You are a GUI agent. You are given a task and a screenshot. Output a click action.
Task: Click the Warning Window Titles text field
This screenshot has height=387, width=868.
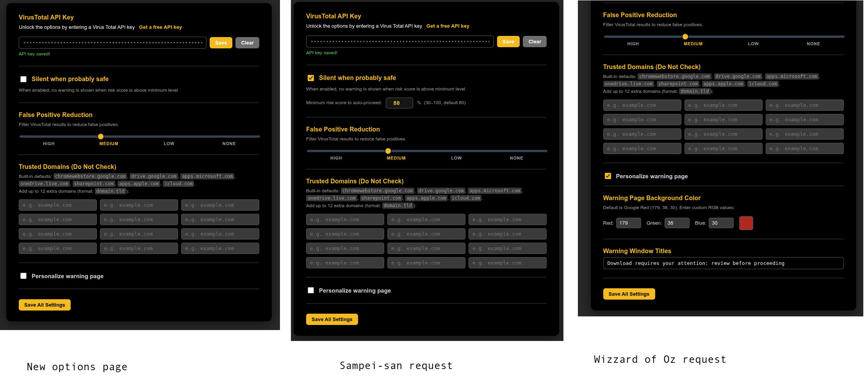(x=723, y=263)
